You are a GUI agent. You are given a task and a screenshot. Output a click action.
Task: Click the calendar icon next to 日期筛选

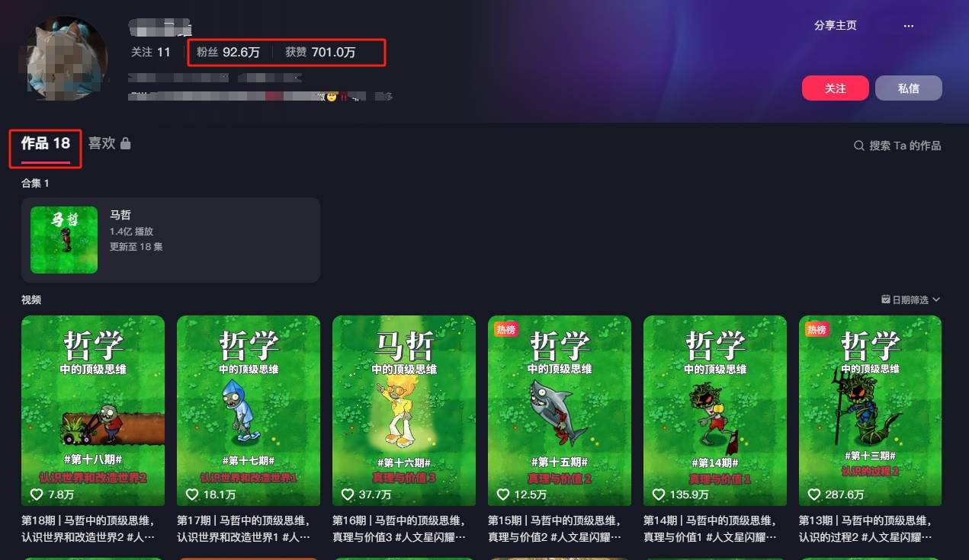coord(885,299)
